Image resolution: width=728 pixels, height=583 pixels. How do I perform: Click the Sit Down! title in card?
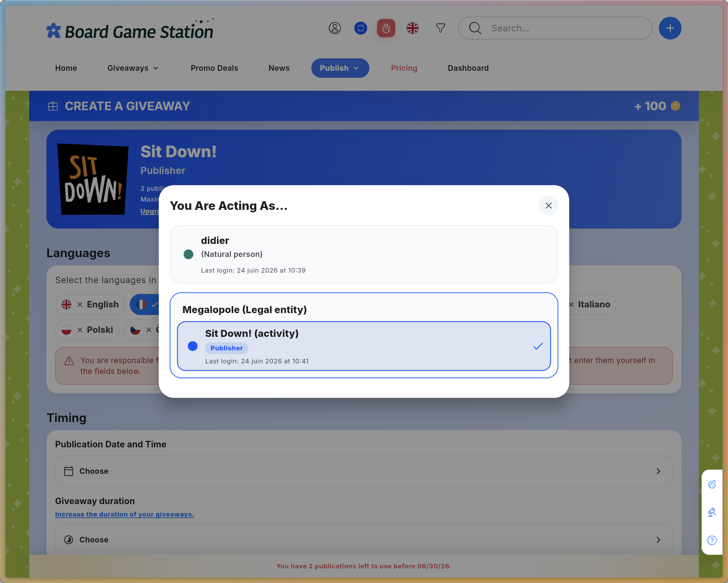pos(178,152)
